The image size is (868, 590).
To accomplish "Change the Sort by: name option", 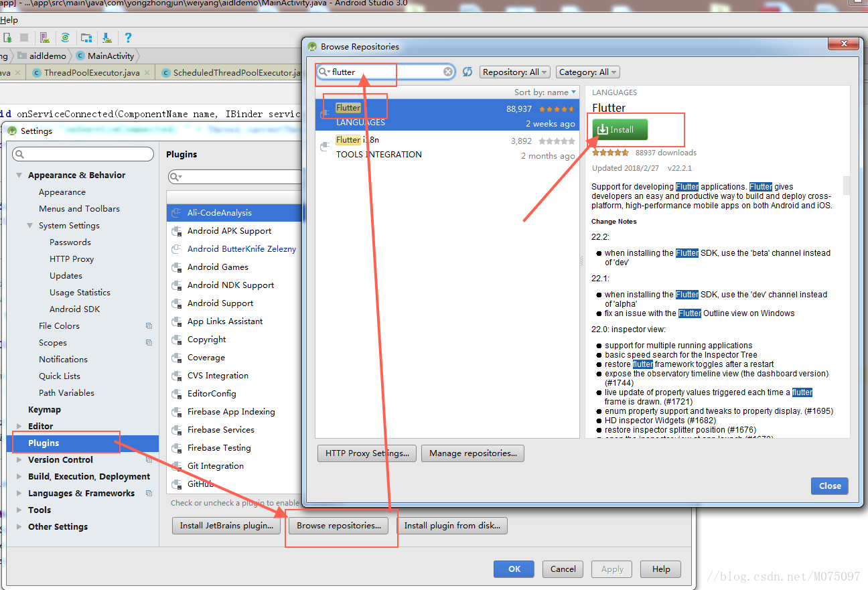I will click(545, 92).
